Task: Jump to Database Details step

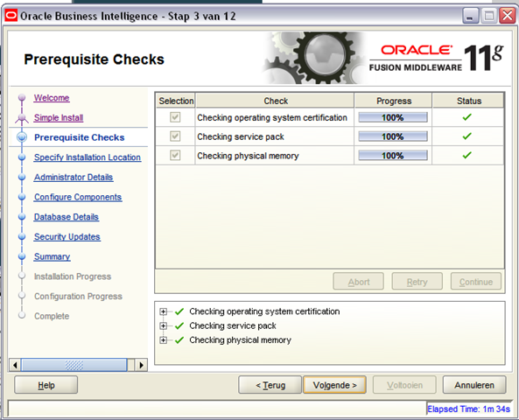Action: [67, 217]
